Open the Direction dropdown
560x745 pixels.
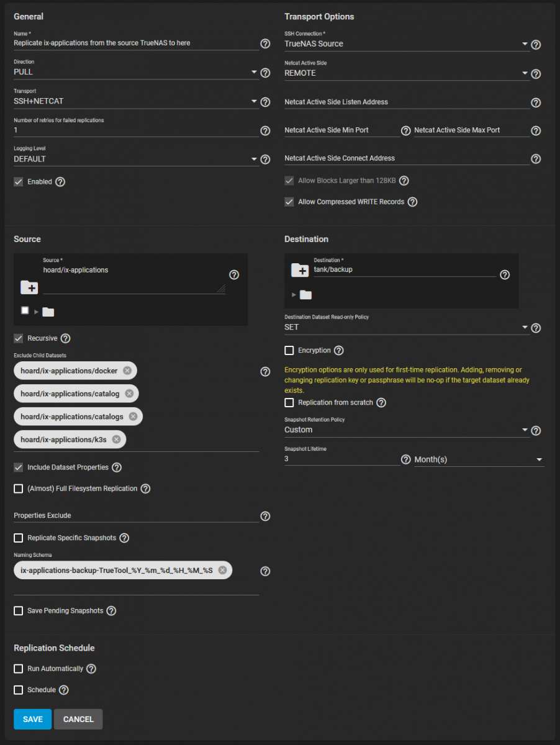point(136,72)
